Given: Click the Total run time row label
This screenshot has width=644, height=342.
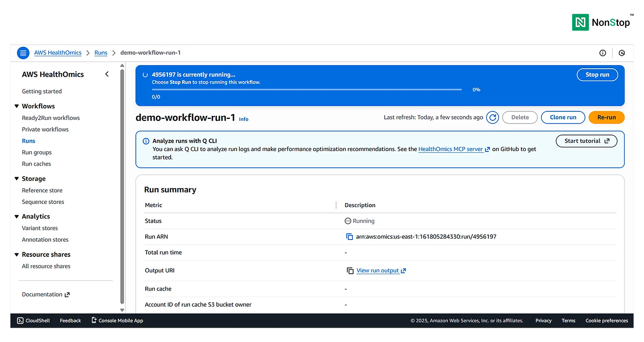Looking at the screenshot, I should pyautogui.click(x=163, y=253).
